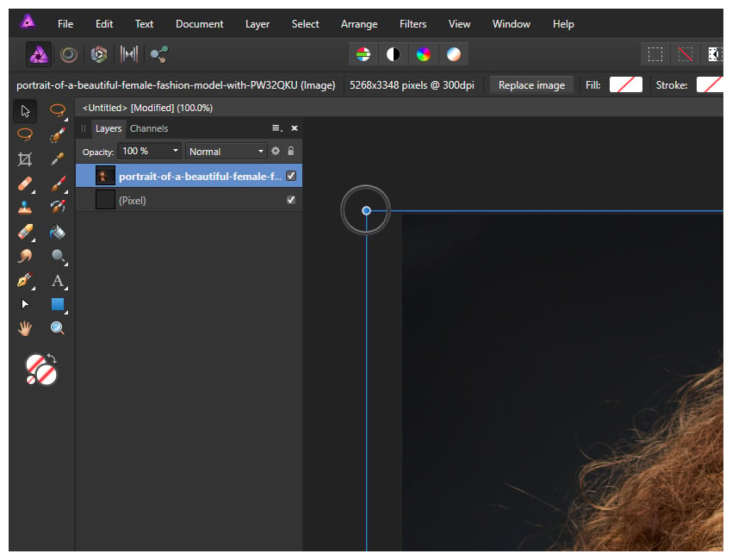Open the Window menu
This screenshot has width=732, height=560.
pos(512,24)
